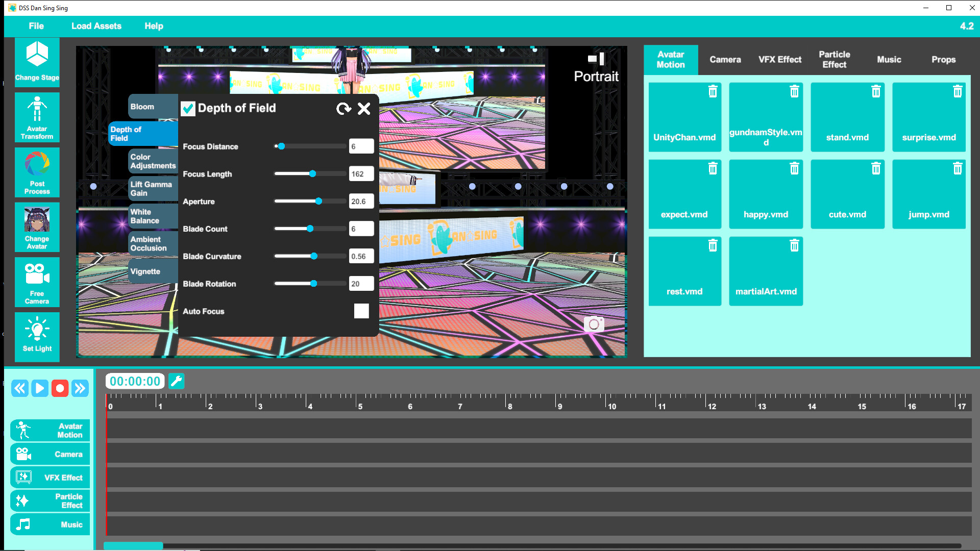Reset the Depth of Field settings
The height and width of the screenshot is (551, 980).
pyautogui.click(x=345, y=109)
